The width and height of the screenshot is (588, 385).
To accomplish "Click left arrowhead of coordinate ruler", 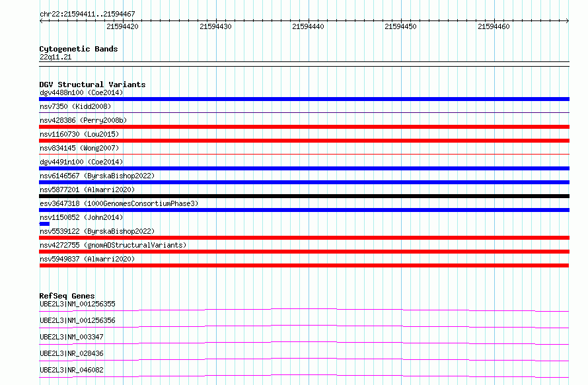I will pos(41,20).
